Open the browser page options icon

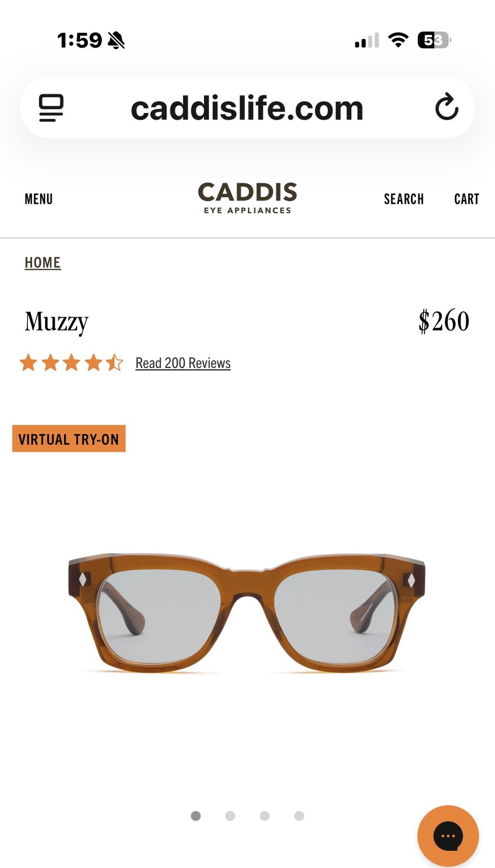point(51,108)
